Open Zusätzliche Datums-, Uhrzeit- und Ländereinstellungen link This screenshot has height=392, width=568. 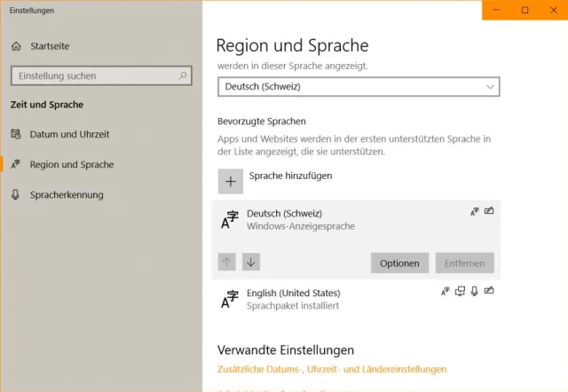[332, 369]
